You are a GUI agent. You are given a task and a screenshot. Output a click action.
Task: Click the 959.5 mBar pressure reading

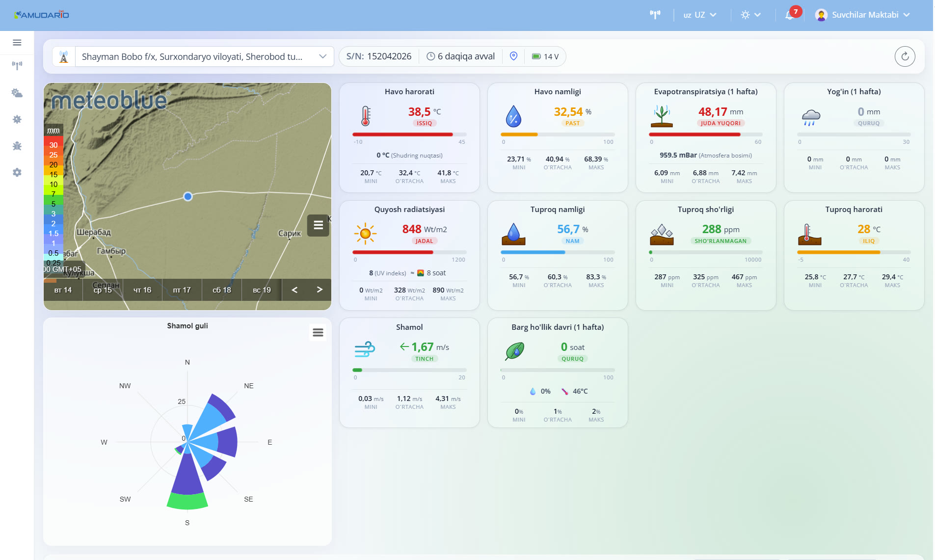pos(705,155)
